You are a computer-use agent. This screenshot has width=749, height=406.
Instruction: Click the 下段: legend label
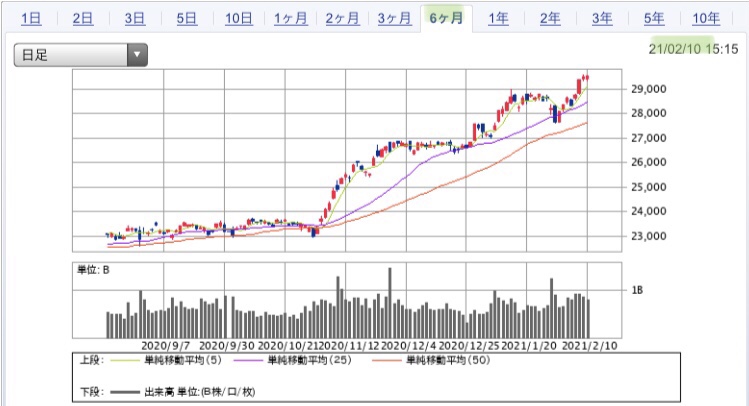[x=92, y=392]
